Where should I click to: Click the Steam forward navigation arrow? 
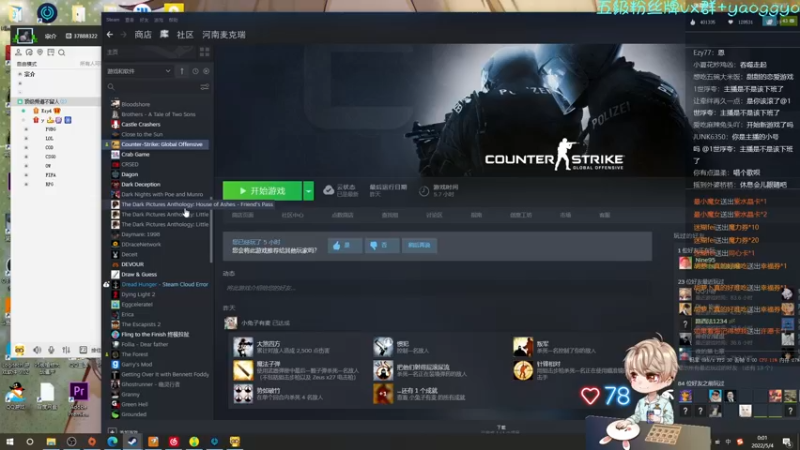point(123,35)
